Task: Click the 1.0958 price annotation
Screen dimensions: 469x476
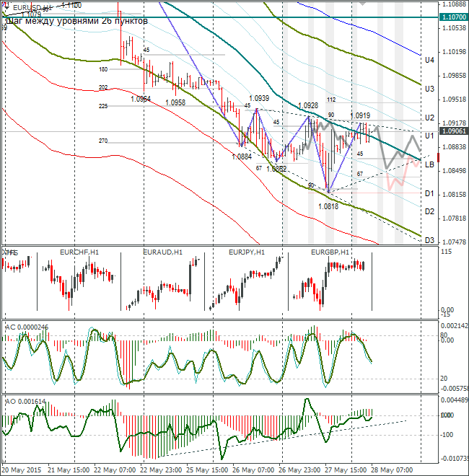Action: click(175, 102)
